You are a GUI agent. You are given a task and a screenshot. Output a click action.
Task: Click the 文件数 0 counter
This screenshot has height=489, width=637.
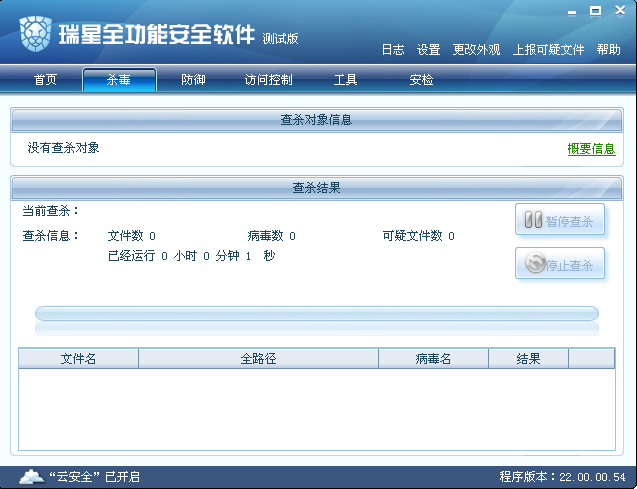(132, 236)
